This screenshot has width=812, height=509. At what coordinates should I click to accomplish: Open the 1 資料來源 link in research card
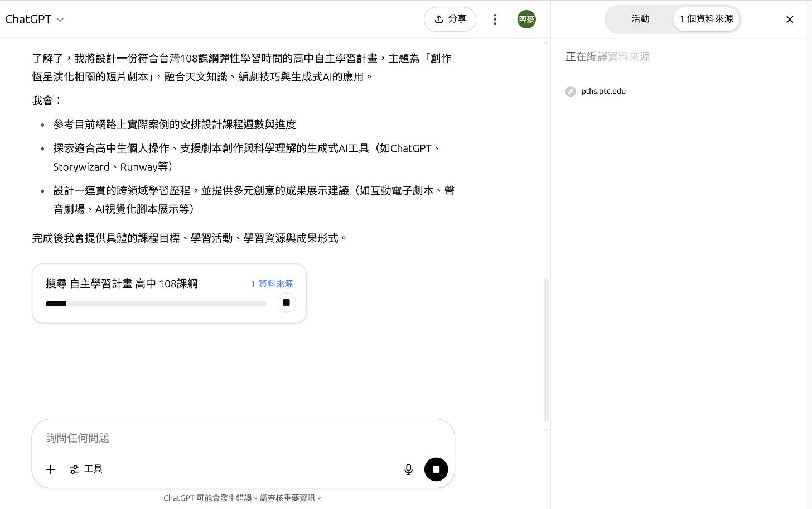tap(272, 284)
